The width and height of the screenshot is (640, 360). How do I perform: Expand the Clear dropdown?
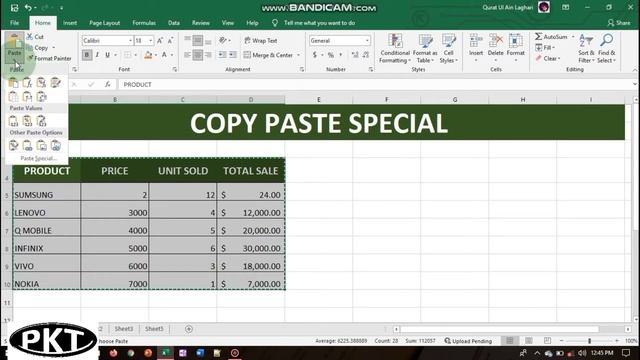tap(548, 58)
